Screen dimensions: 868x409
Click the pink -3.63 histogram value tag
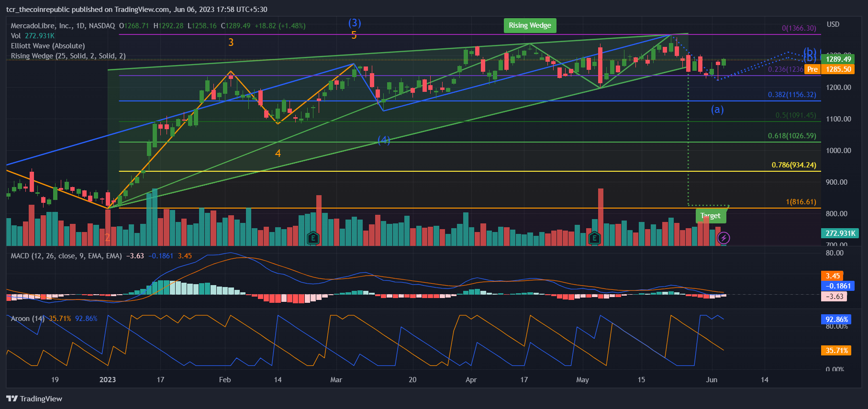(x=834, y=297)
